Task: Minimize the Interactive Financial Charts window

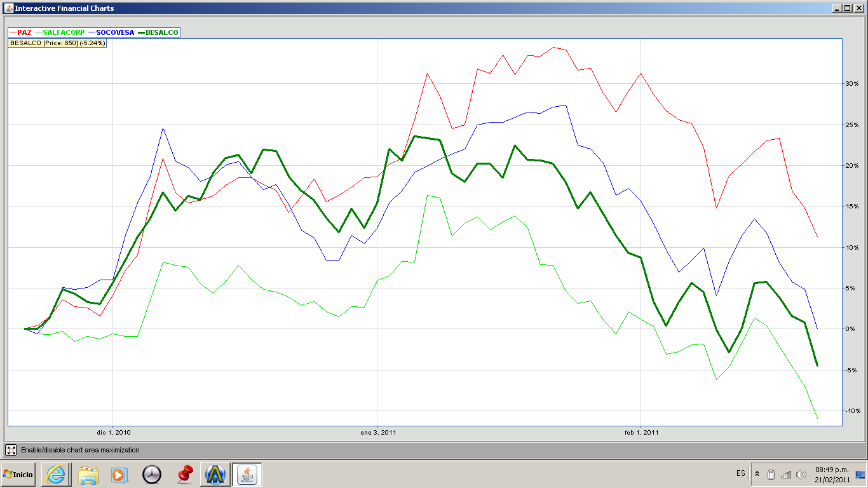Action: point(837,8)
